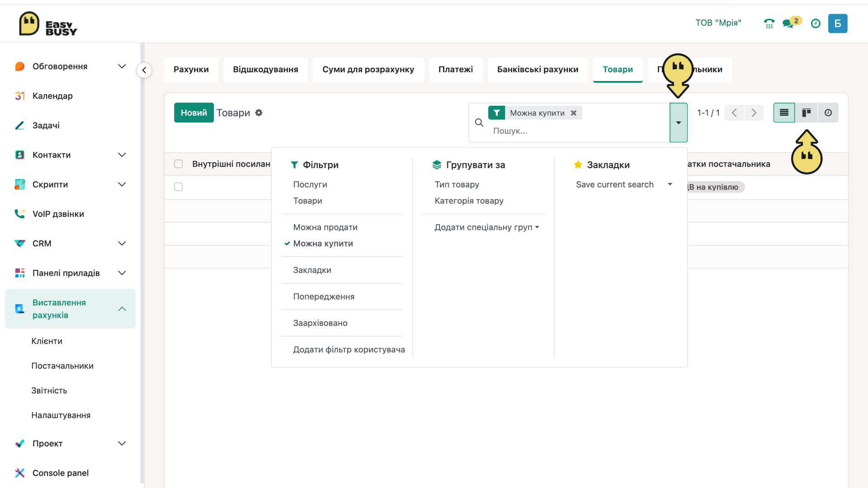Click the green filter funnel icon in search
The width and height of the screenshot is (868, 488).
point(496,113)
